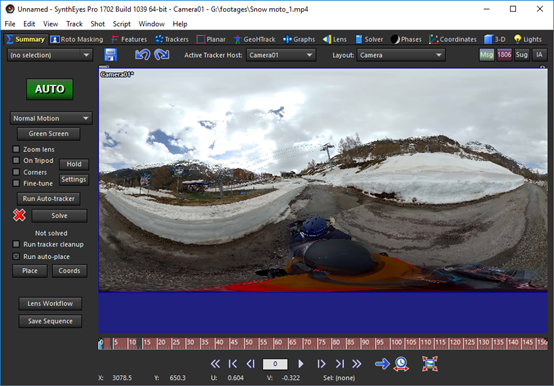Image resolution: width=554 pixels, height=386 pixels.
Task: Click the Green Screen button
Action: pos(49,133)
